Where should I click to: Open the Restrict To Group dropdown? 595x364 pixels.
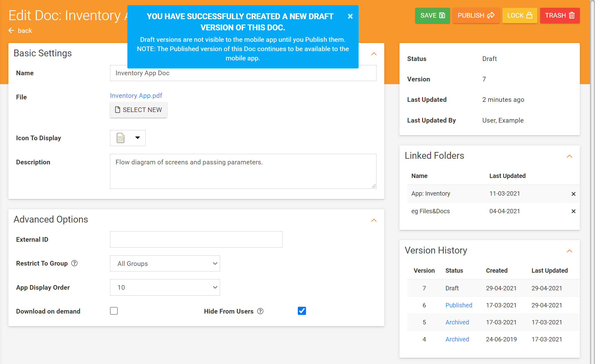pyautogui.click(x=165, y=263)
